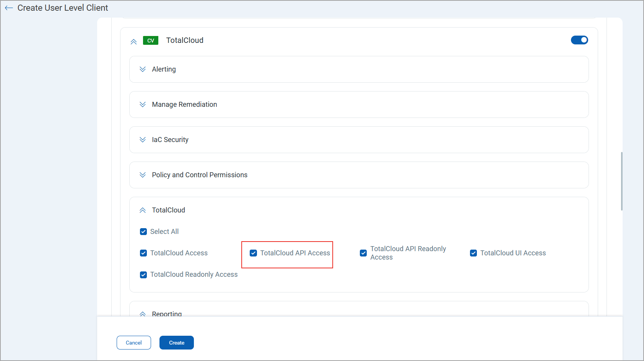Uncheck TotalCloud Readonly Access checkbox
644x361 pixels.
point(143,274)
